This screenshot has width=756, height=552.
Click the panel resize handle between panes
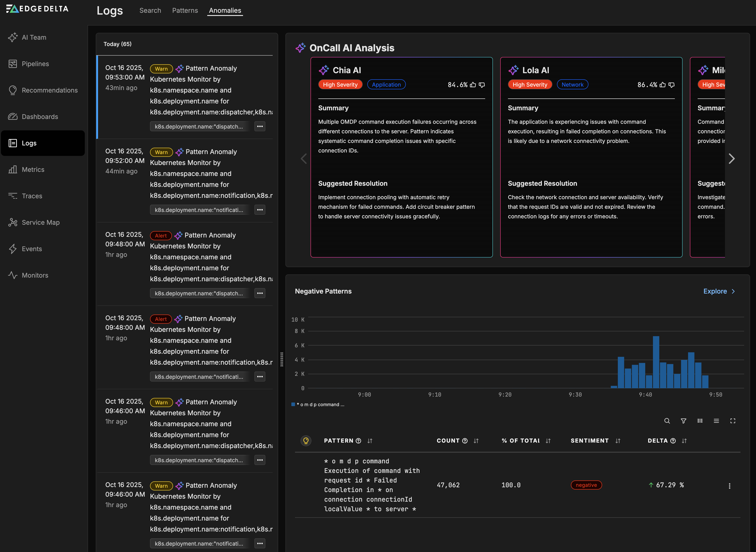[282, 359]
